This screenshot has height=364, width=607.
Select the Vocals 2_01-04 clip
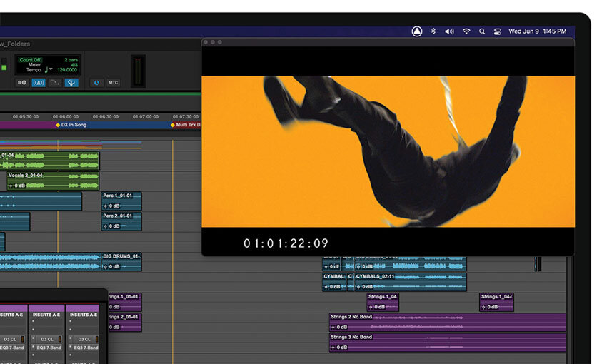click(53, 181)
